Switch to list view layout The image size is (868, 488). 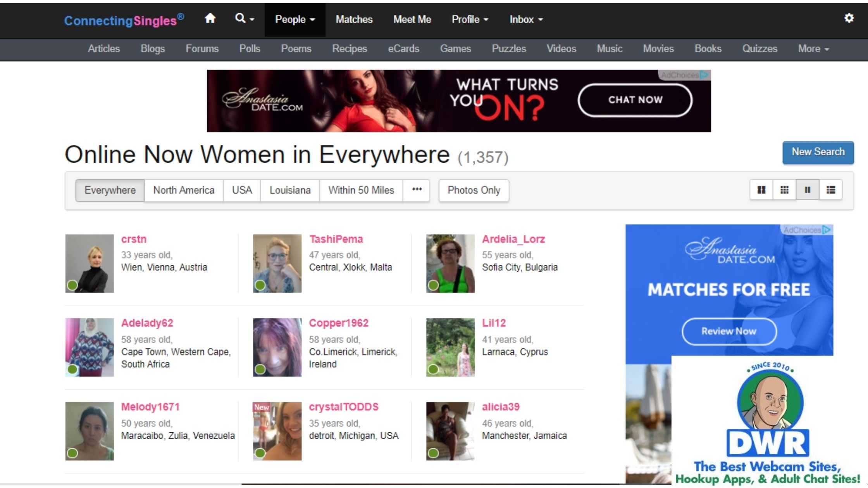coord(831,190)
